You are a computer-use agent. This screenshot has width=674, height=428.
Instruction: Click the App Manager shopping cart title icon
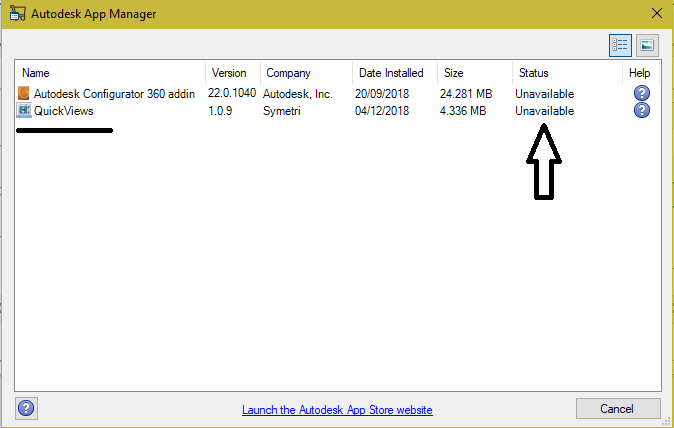[x=17, y=13]
